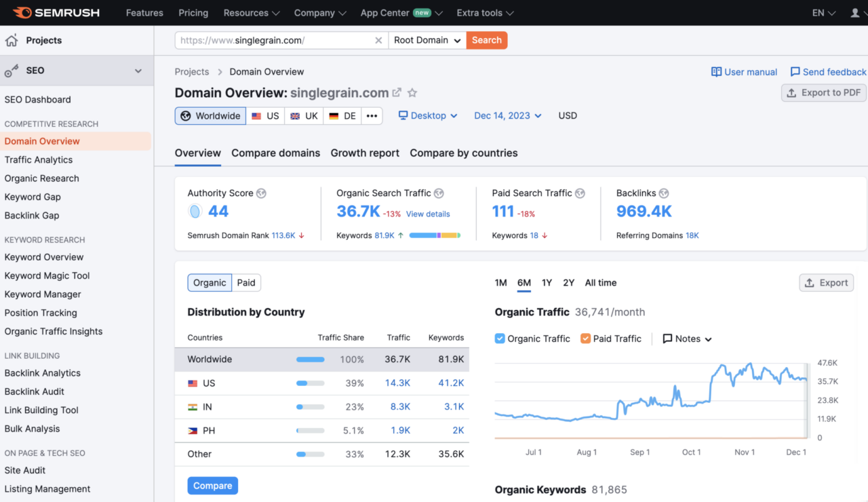Collapse the SEO sidebar section
868x502 pixels.
point(138,71)
